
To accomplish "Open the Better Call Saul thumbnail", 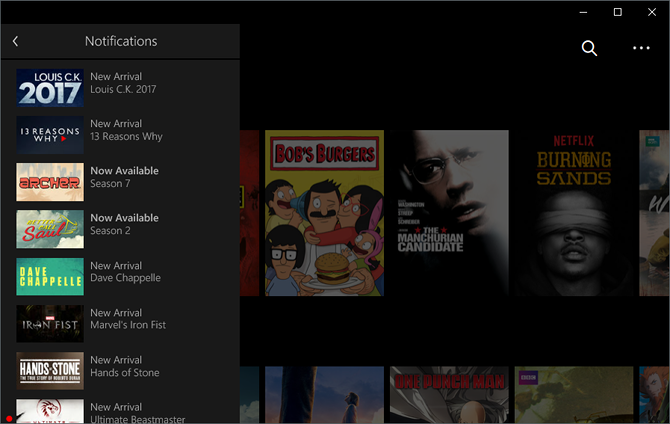I will click(x=50, y=229).
